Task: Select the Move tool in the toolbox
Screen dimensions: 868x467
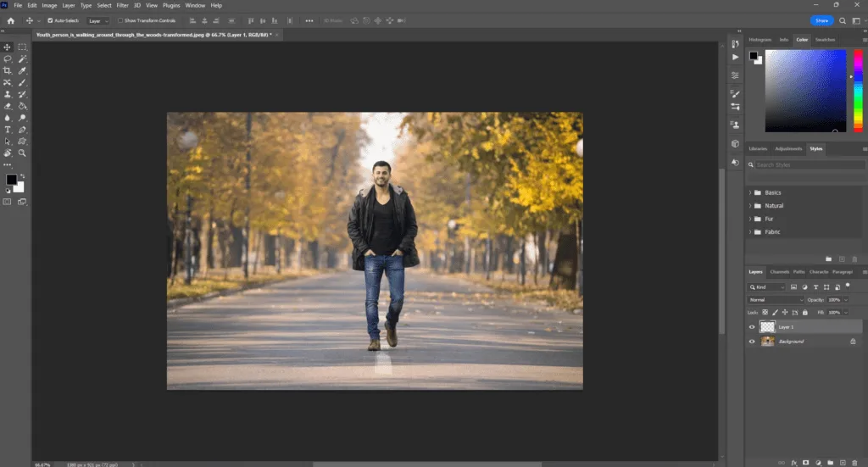Action: [7, 47]
